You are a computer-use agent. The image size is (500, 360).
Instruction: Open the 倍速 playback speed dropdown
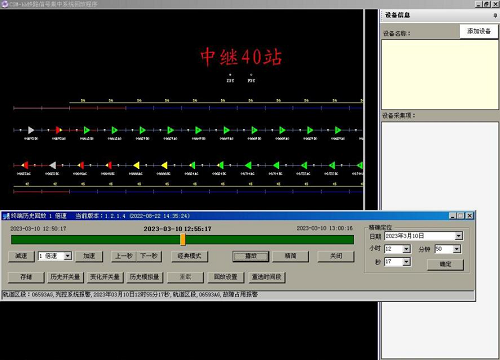tap(68, 256)
